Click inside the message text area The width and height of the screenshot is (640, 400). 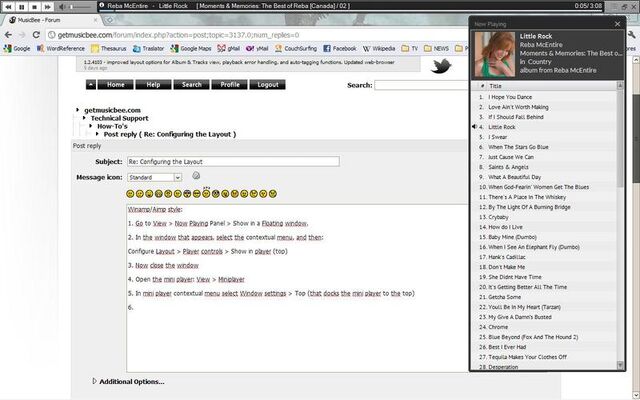coord(298,288)
